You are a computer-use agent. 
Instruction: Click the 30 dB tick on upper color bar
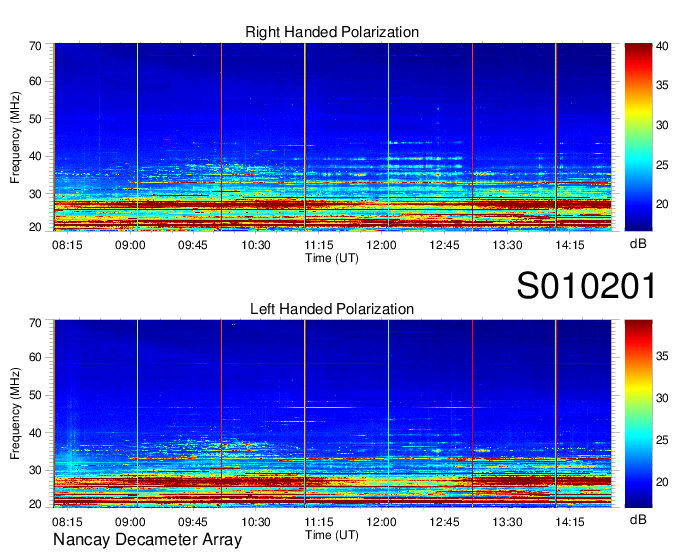click(x=662, y=125)
